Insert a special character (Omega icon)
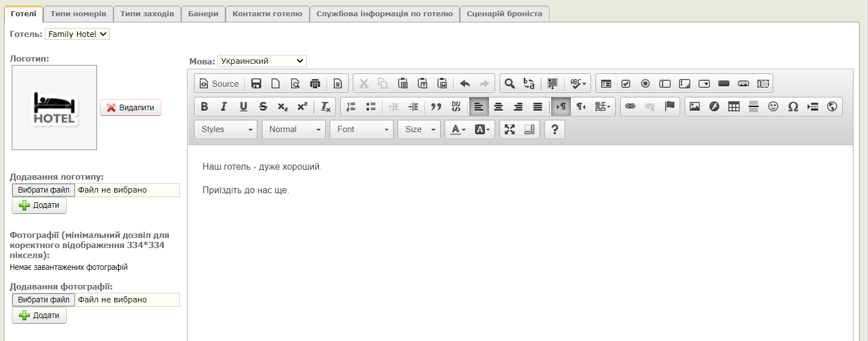 point(793,106)
